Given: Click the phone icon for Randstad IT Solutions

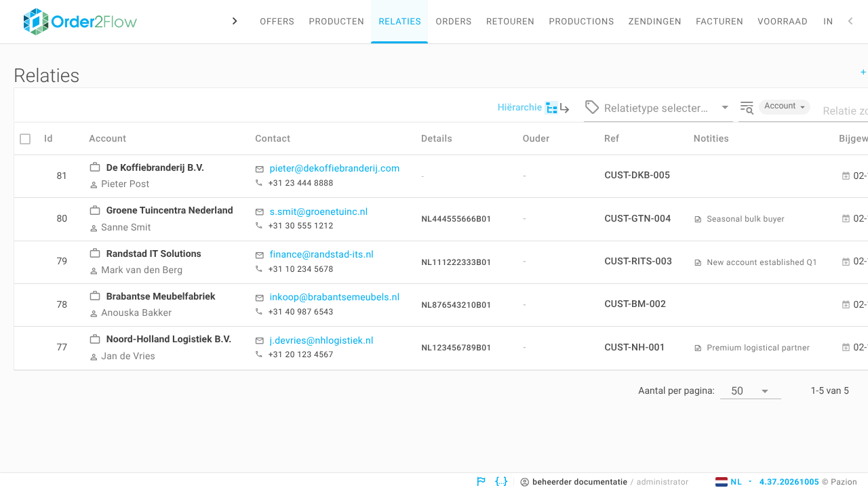Looking at the screenshot, I should click(x=258, y=269).
